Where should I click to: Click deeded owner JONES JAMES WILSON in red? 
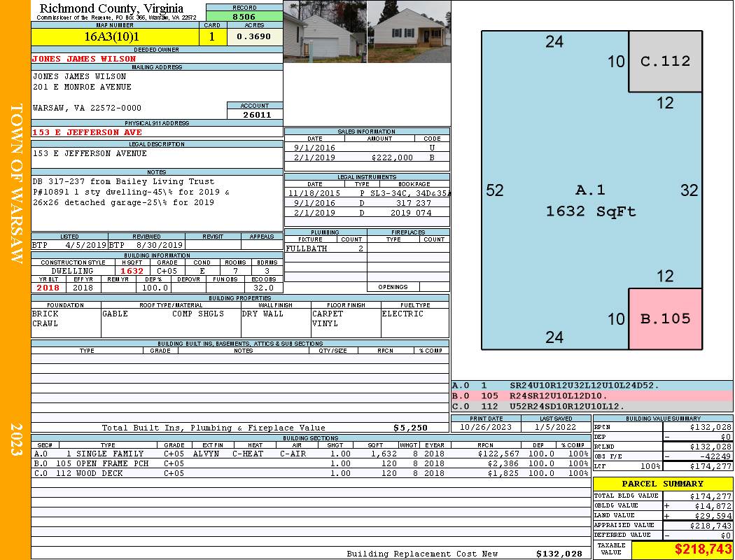pos(84,59)
